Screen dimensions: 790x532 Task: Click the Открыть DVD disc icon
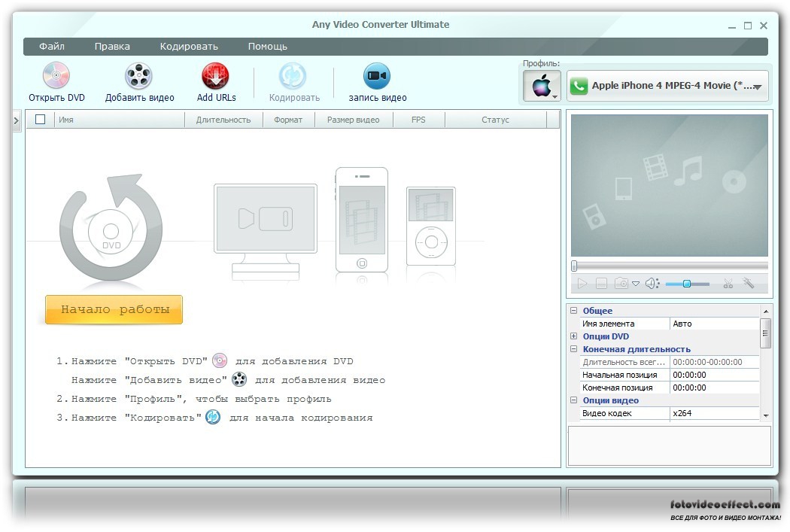[x=56, y=75]
